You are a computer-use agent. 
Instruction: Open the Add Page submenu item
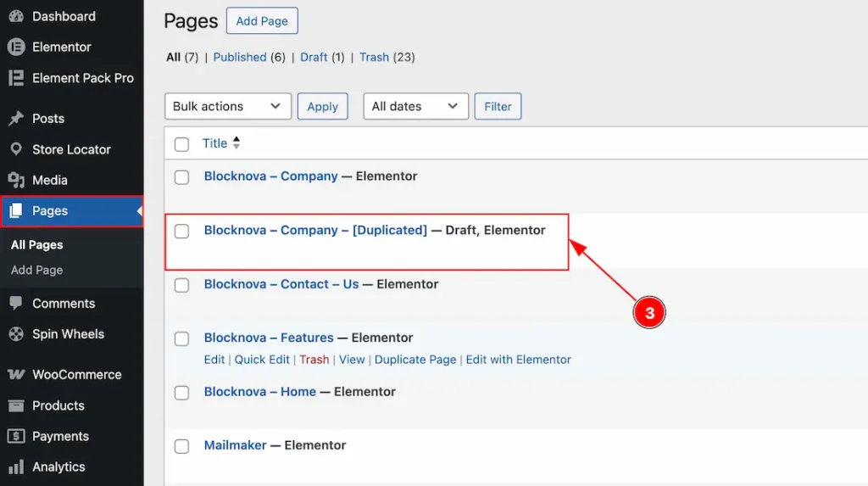[x=36, y=270]
